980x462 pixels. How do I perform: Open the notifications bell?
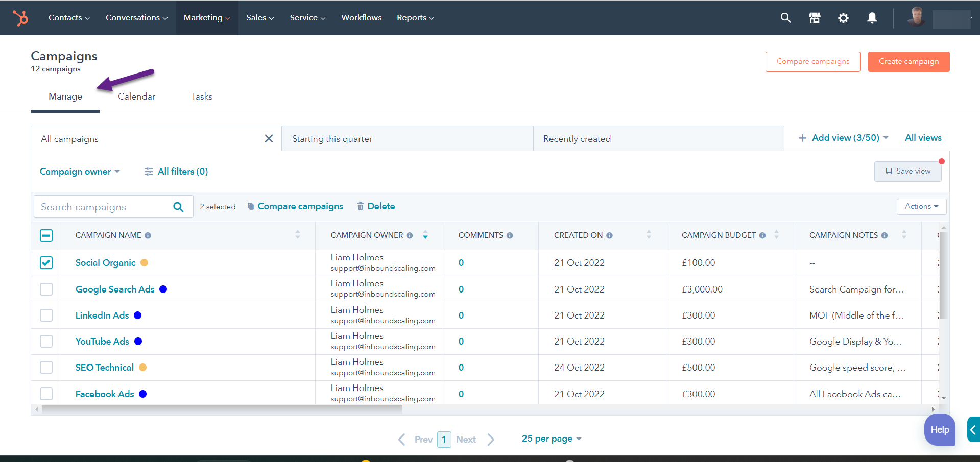[x=872, y=18]
